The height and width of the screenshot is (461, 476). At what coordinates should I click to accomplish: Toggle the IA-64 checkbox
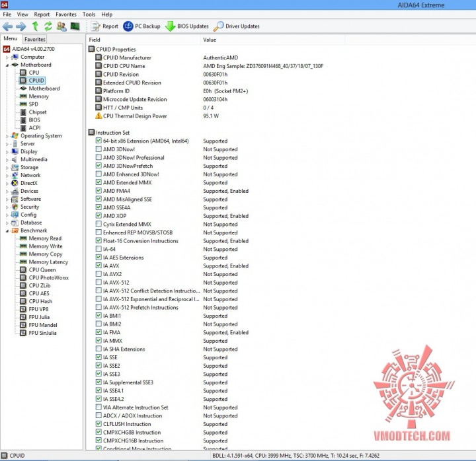pos(99,249)
